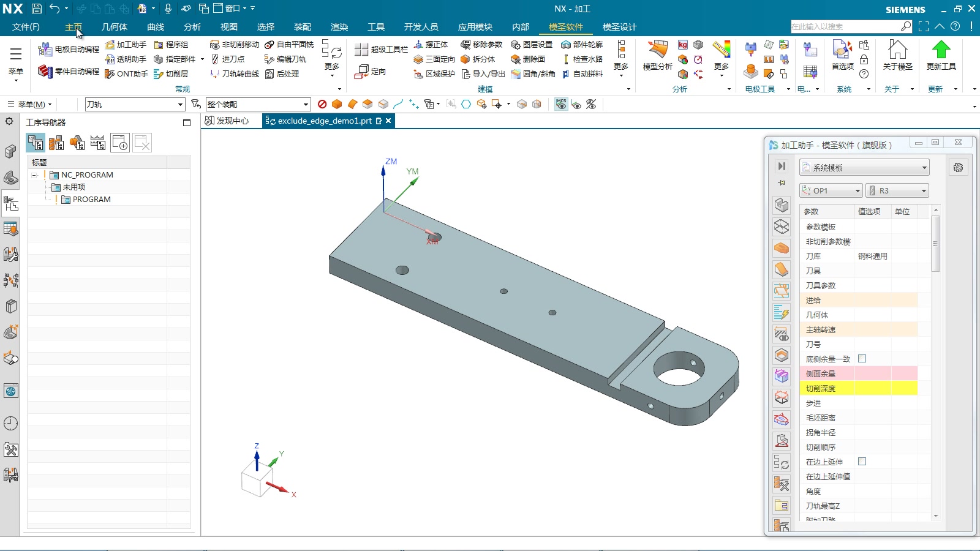The height and width of the screenshot is (551, 980).
Task: Toggle pin in 加工助手 panel
Action: 782,183
